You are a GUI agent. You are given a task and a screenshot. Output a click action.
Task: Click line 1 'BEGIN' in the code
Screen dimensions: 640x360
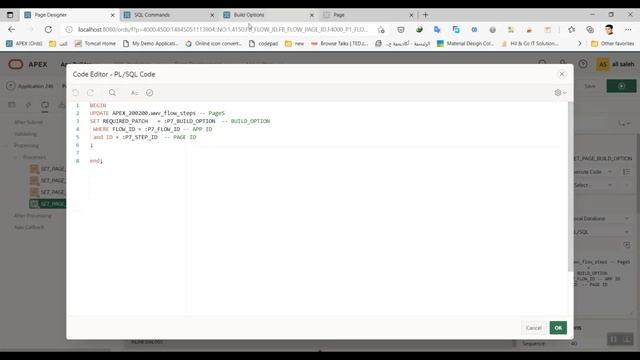coord(98,105)
